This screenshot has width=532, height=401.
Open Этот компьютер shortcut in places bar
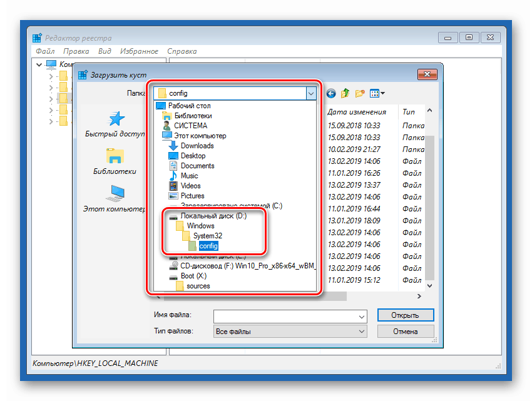[115, 199]
